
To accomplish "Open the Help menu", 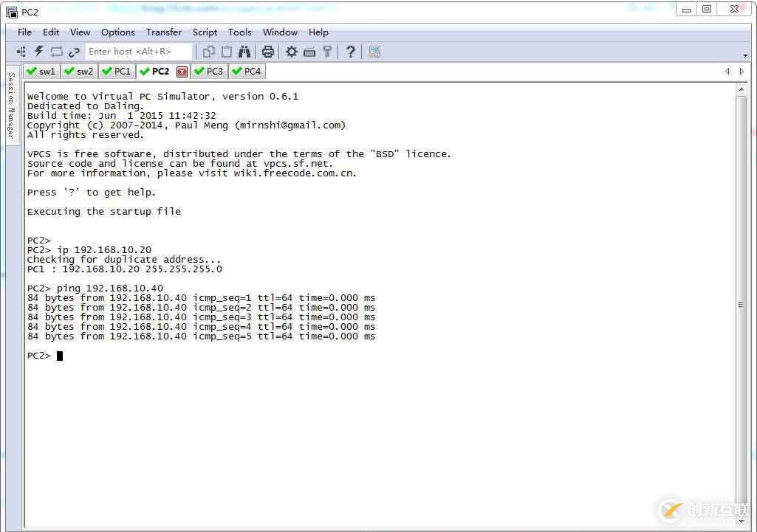I will (318, 32).
